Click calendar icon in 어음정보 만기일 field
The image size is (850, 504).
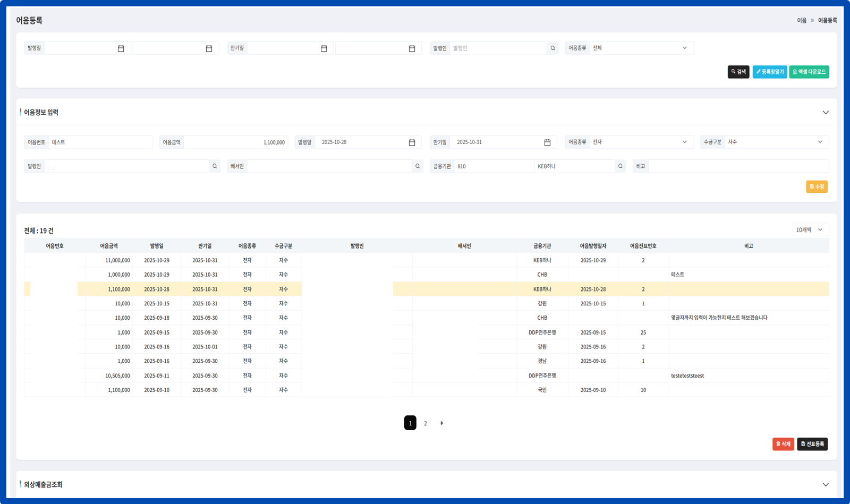pos(547,142)
